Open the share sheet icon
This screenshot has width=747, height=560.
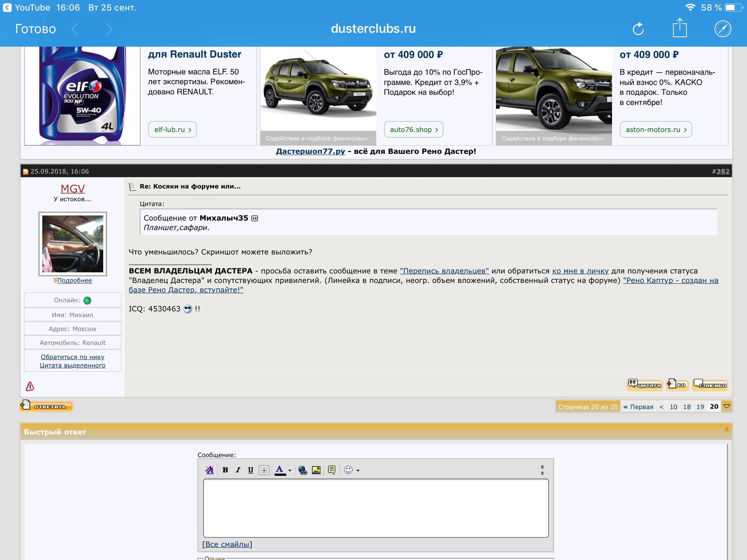click(680, 28)
